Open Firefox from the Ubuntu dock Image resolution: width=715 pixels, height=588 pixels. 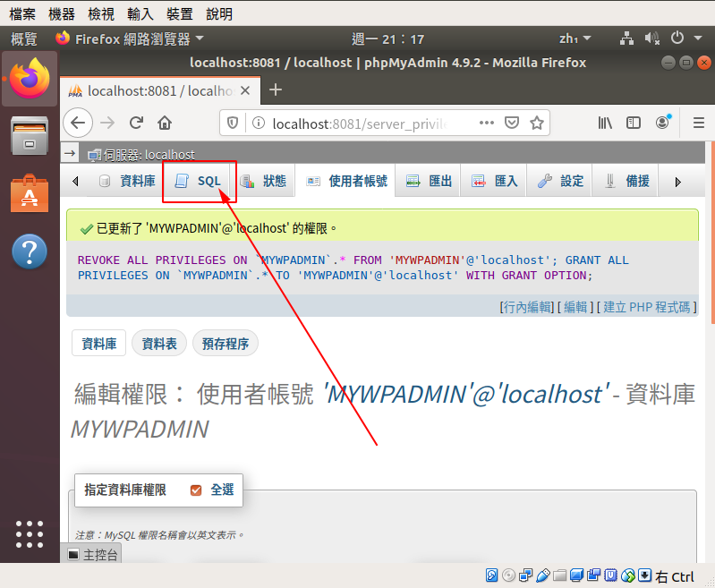click(x=30, y=79)
